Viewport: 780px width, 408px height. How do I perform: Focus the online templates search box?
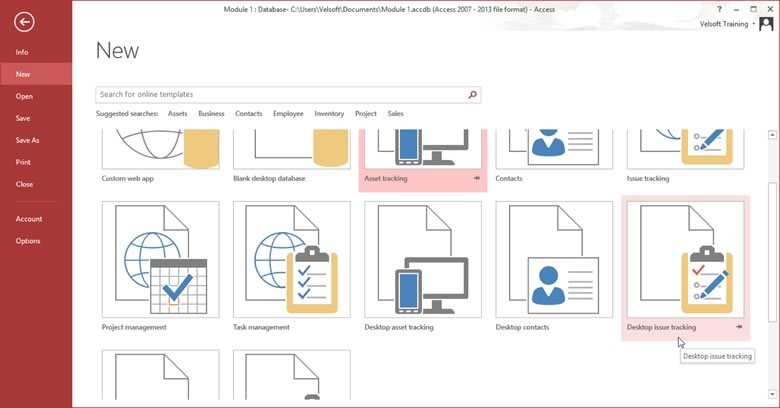point(280,95)
